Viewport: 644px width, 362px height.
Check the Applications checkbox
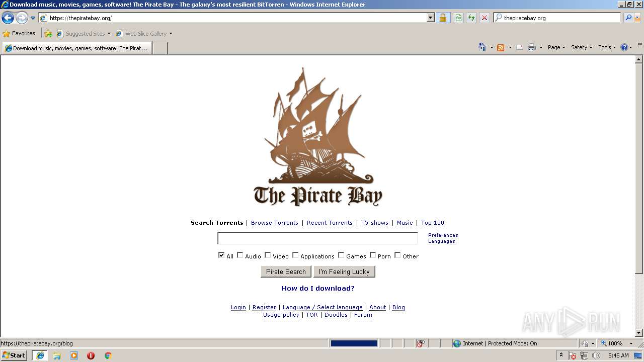295,255
